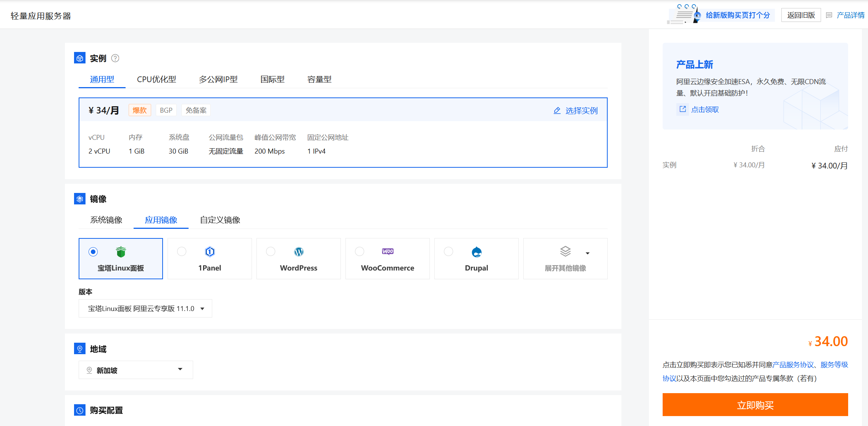Switch to the 系统镜像 tab

click(106, 220)
